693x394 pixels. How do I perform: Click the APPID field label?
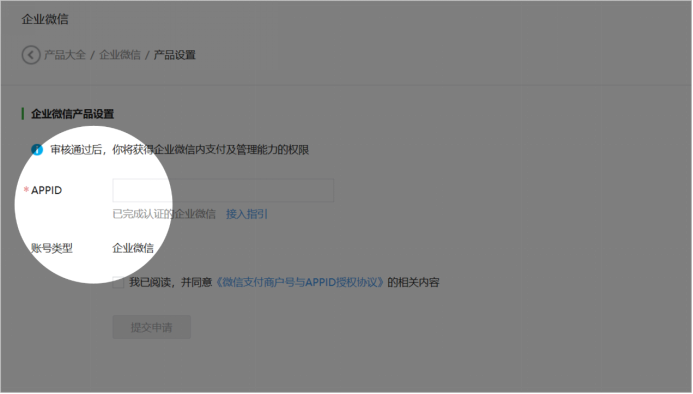point(46,191)
